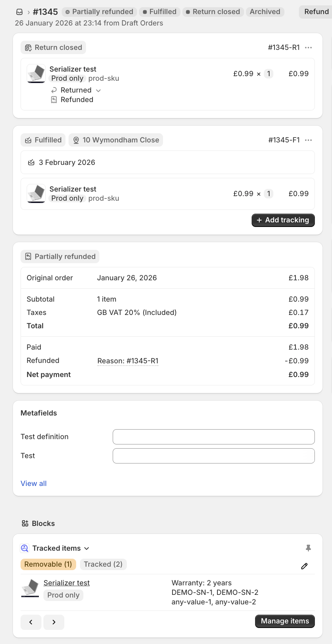Click Add tracking button
Screen dimensions: 332x644
point(283,220)
